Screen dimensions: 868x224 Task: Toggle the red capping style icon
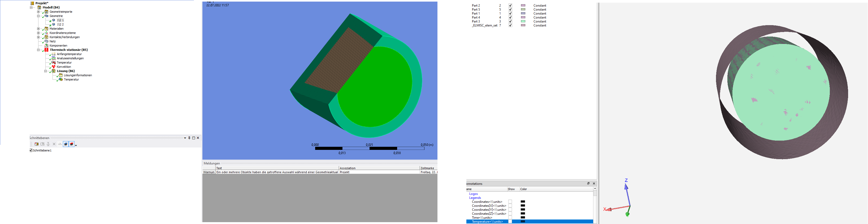click(71, 144)
